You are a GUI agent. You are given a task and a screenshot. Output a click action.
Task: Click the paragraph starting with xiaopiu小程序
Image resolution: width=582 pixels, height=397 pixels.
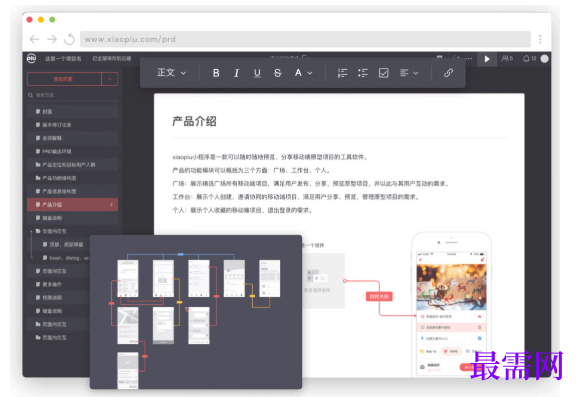[270, 157]
